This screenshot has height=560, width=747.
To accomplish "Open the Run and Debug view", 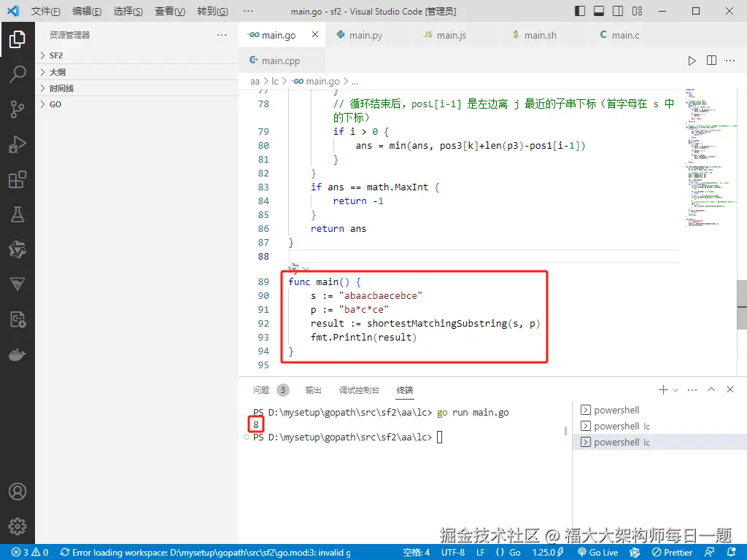I will point(18,144).
